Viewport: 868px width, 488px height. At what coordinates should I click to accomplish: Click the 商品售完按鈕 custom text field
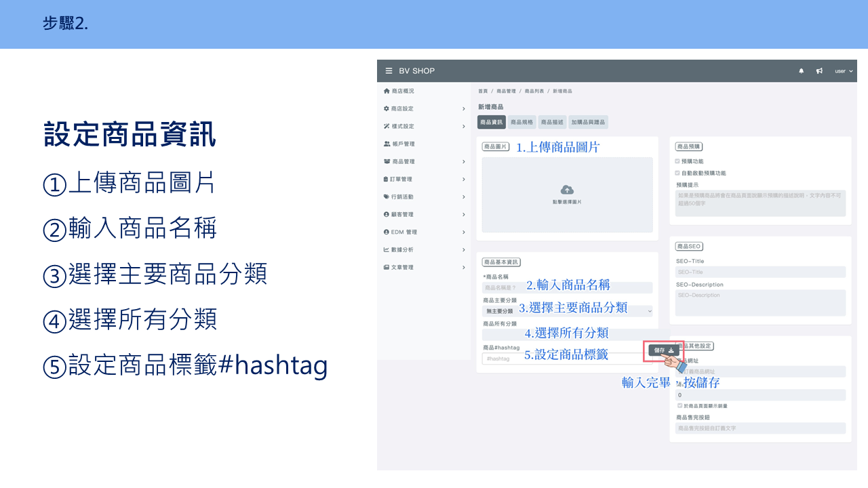(x=761, y=428)
